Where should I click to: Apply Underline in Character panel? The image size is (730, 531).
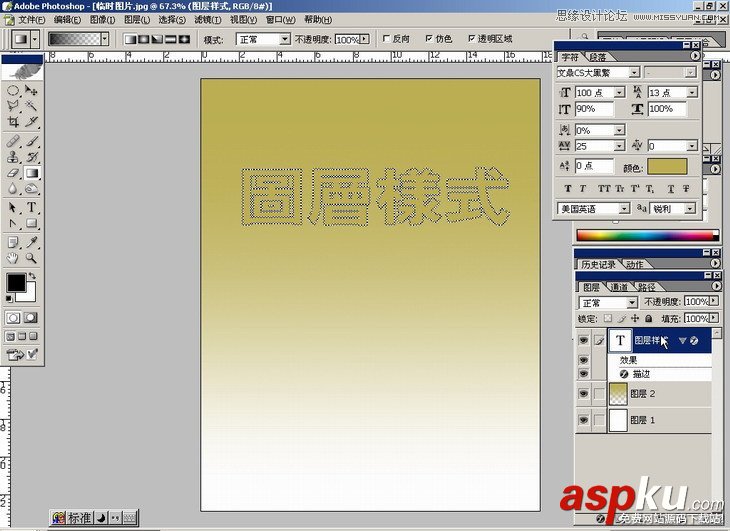(x=671, y=188)
